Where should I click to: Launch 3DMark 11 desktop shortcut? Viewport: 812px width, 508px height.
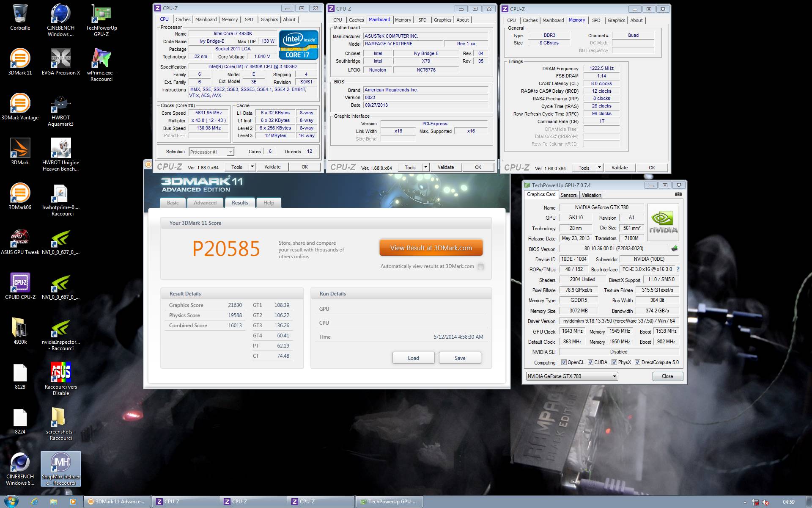pyautogui.click(x=20, y=62)
